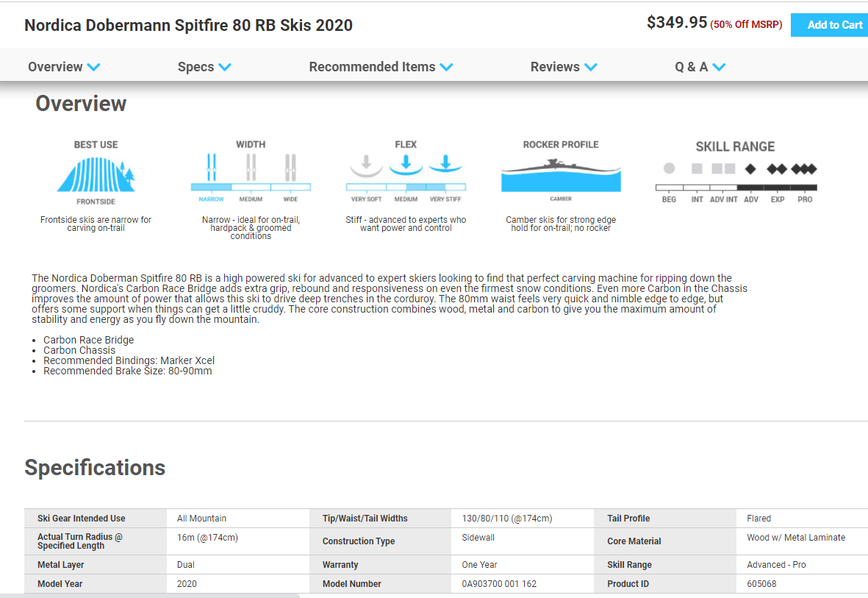Click the Ski Gear Intended Use label

click(82, 518)
